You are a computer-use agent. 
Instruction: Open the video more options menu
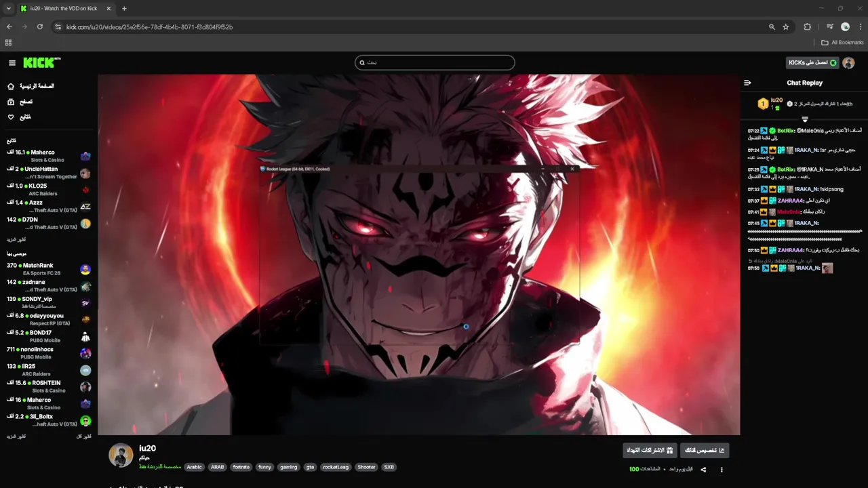722,470
